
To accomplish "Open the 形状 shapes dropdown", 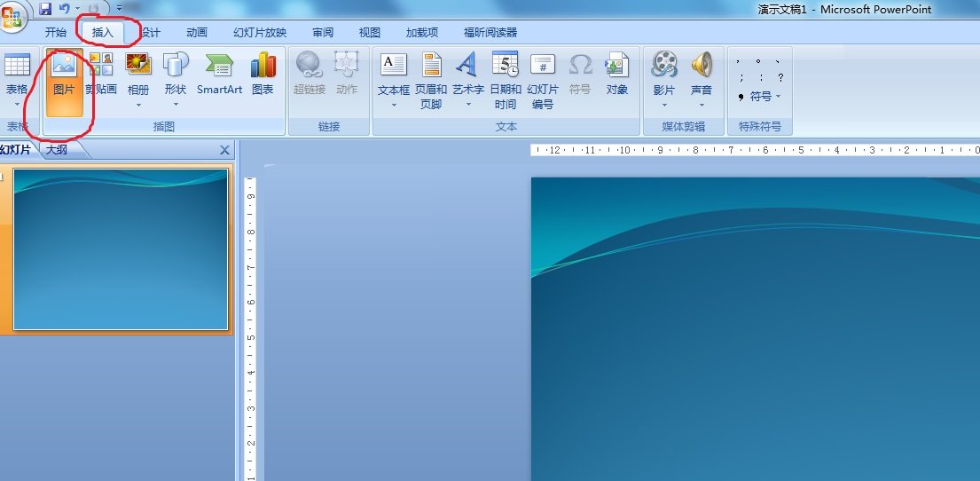I will 176,104.
